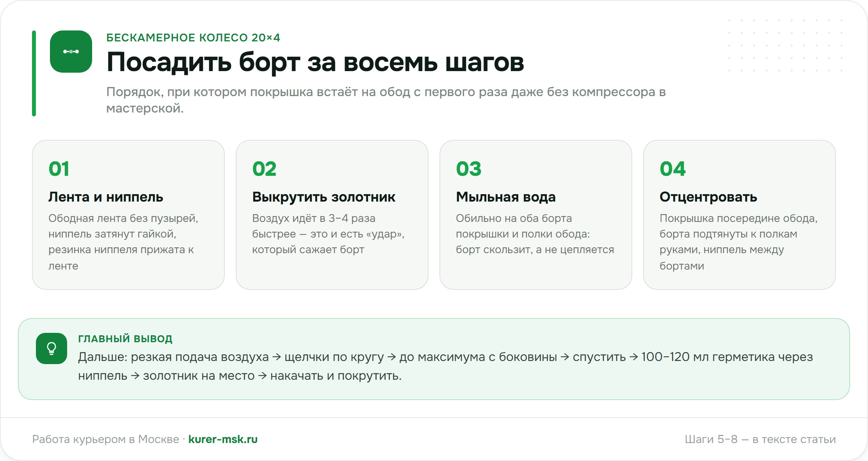The height and width of the screenshot is (461, 868).
Task: Click the description 'Воздух идёт в 3–4 раза'
Action: point(328,234)
